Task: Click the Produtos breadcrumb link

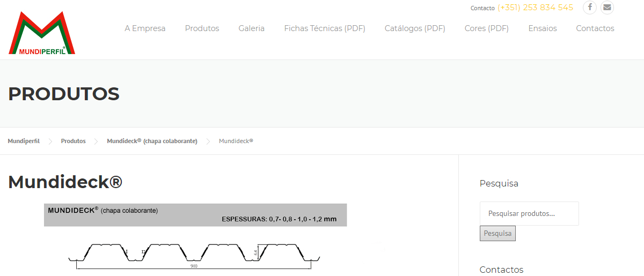Action: [73, 141]
